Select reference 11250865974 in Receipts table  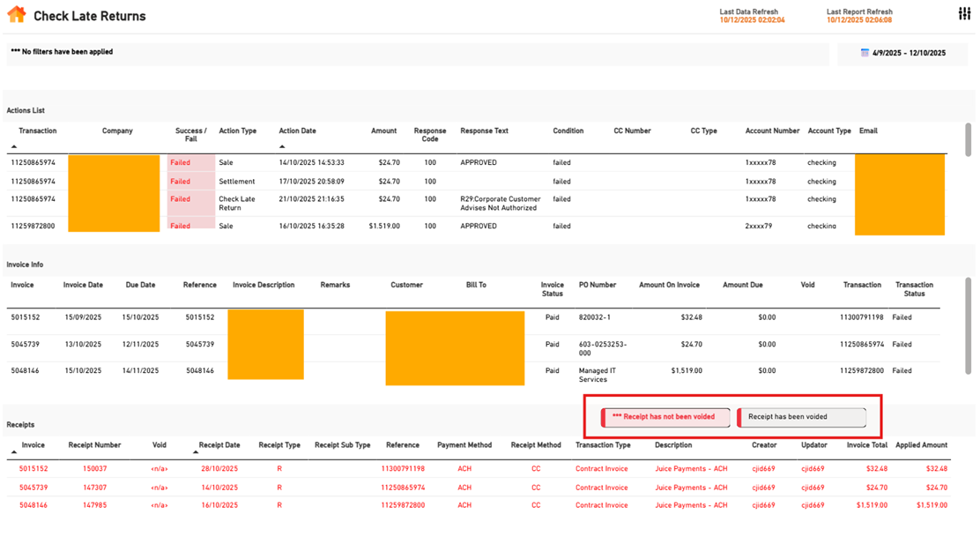point(403,488)
